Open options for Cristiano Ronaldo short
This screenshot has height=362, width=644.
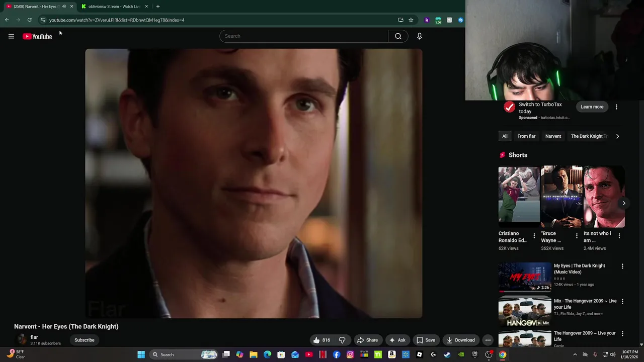click(534, 236)
